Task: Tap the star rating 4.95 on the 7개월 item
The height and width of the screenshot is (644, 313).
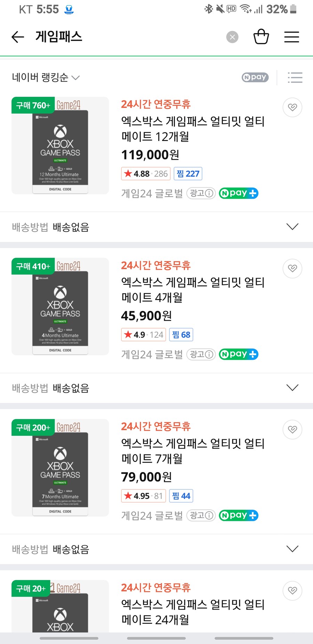Action: [x=143, y=496]
